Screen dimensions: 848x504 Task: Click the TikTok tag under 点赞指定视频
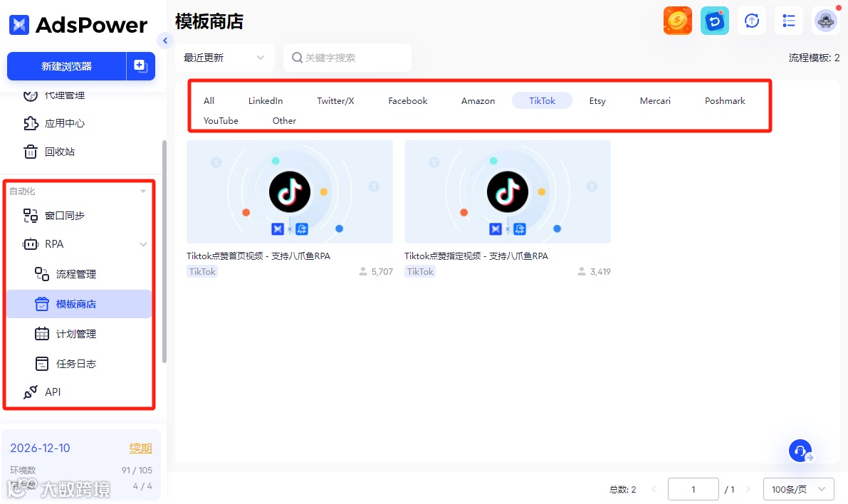coord(420,271)
